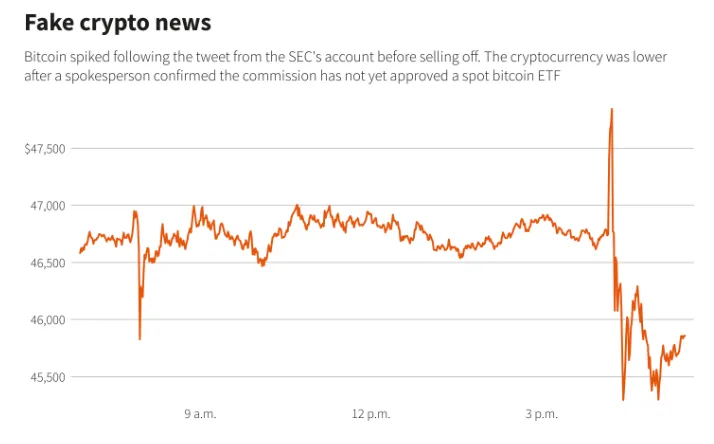This screenshot has height=444, width=714.
Task: Click the starting point of the orange line
Action: coord(80,252)
